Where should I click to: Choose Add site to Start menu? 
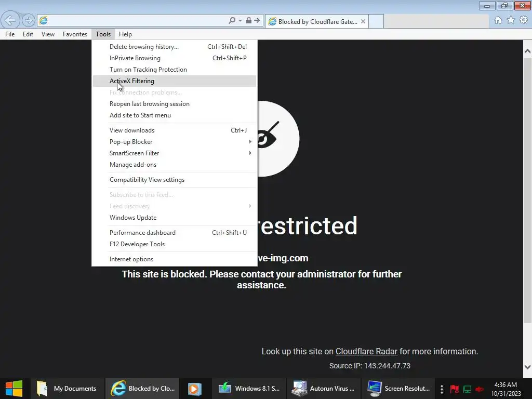pyautogui.click(x=175, y=115)
